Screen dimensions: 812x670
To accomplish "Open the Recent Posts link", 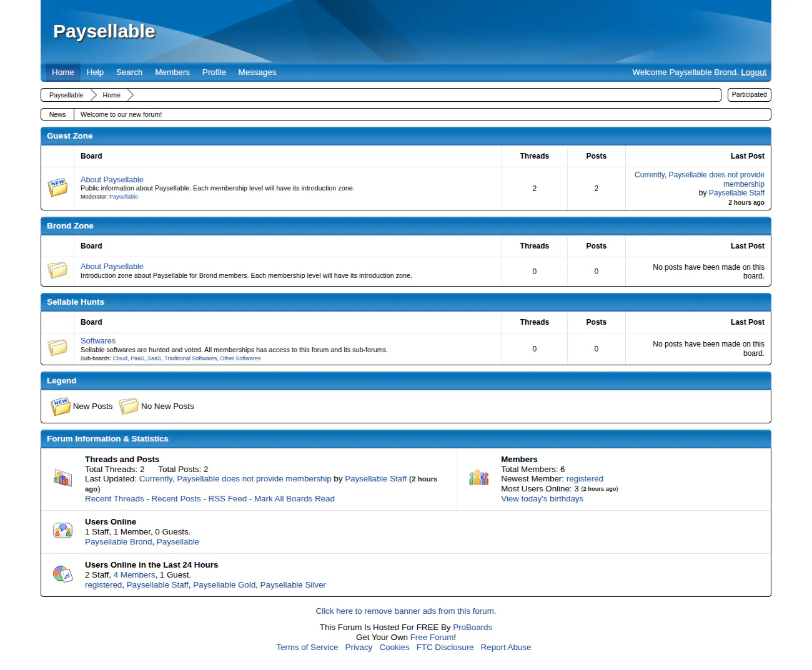I will [x=176, y=499].
